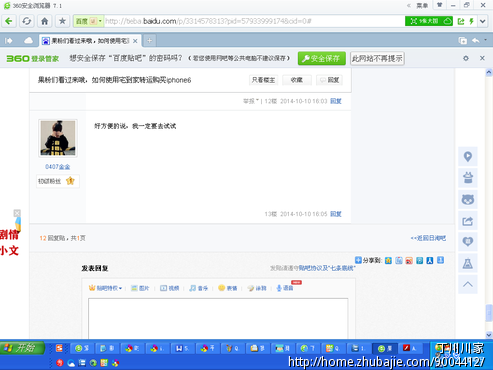Image resolution: width=493 pixels, height=370 pixels.
Task: Click the blue plus 分享到 icon
Action: 358,260
